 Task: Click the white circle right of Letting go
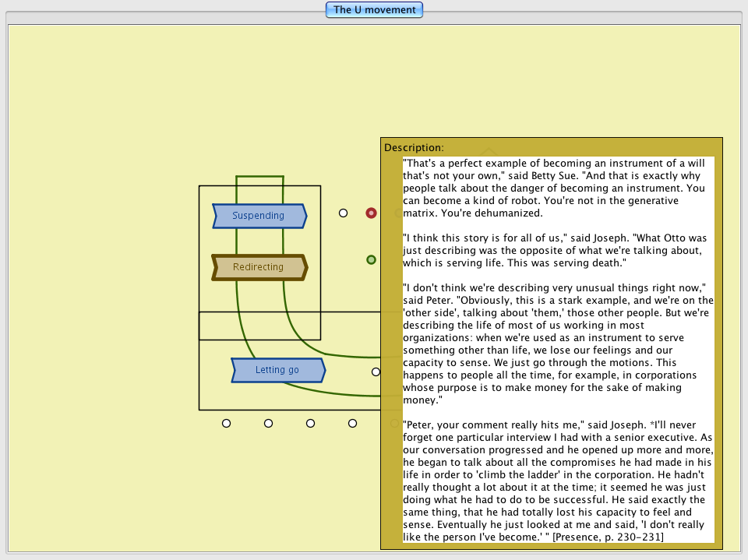tap(376, 372)
